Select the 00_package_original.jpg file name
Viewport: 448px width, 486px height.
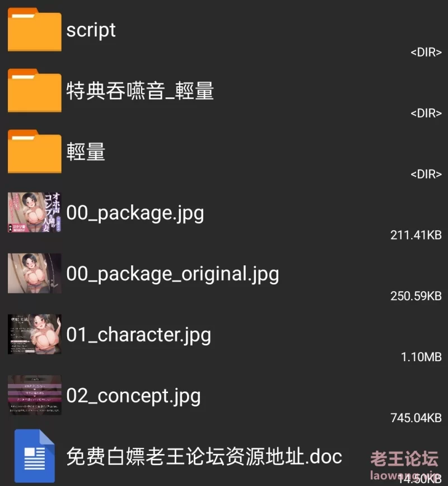click(x=172, y=274)
